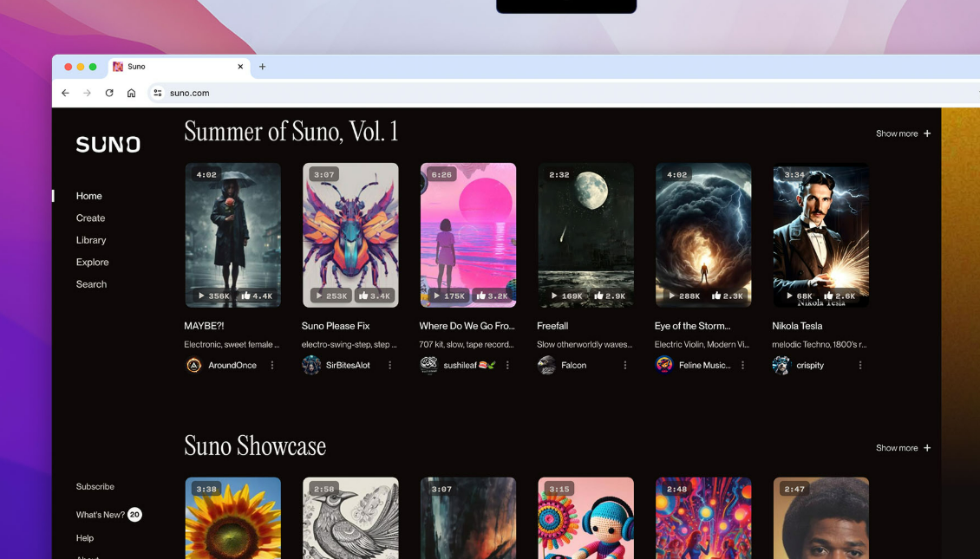Open options menu for Nikola Tesla song
Image resolution: width=980 pixels, height=559 pixels.
point(860,366)
